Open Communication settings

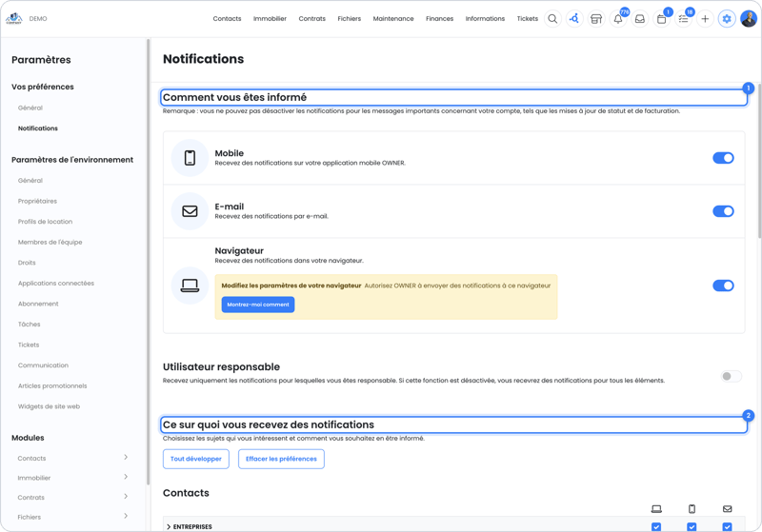(x=43, y=365)
